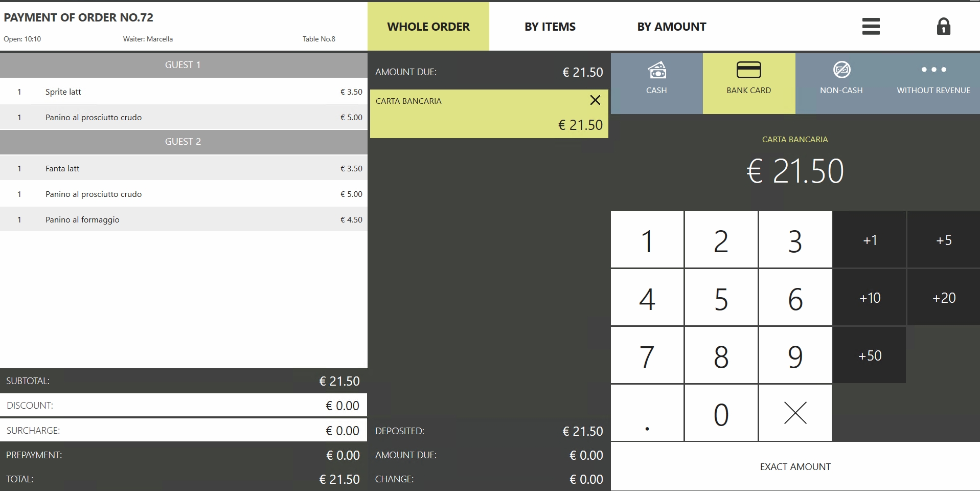Tap the +50 quick amount button

(870, 355)
